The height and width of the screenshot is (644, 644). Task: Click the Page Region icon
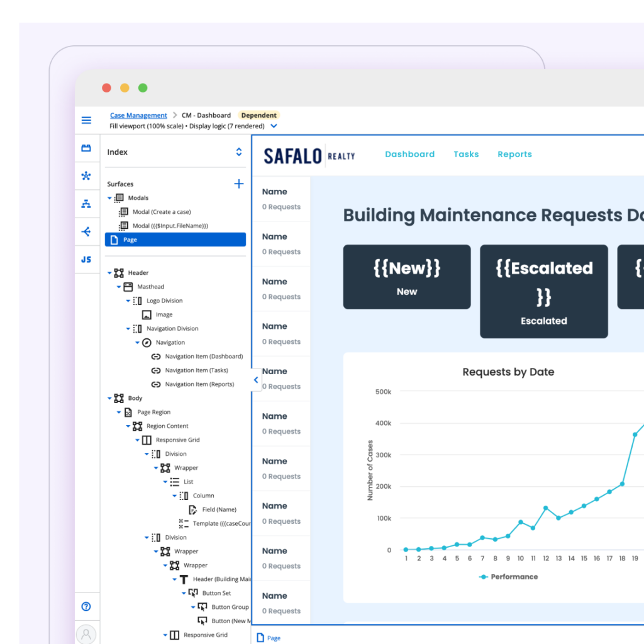tap(128, 413)
